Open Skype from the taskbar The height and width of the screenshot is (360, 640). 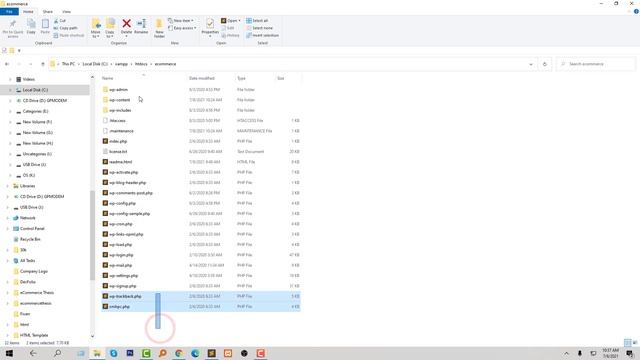click(113, 353)
